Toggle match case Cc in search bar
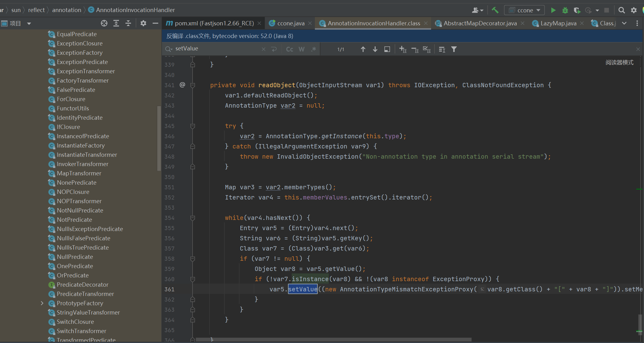The width and height of the screenshot is (644, 343). (290, 49)
